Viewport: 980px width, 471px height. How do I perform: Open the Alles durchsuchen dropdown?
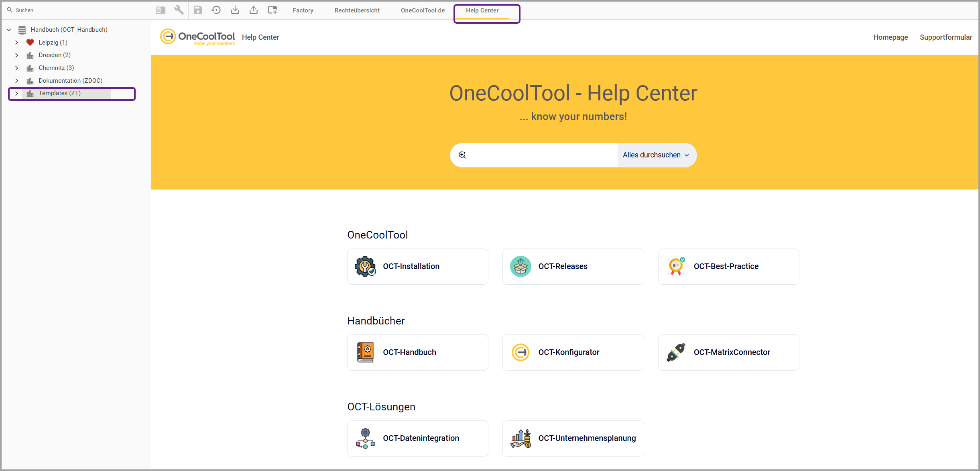[x=657, y=155]
